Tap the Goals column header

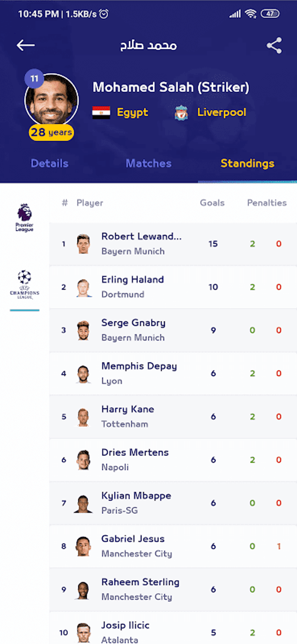(212, 203)
